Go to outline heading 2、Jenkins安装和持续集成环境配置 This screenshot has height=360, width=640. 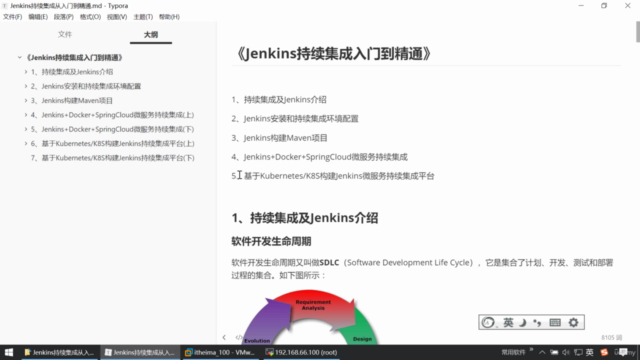tap(86, 86)
